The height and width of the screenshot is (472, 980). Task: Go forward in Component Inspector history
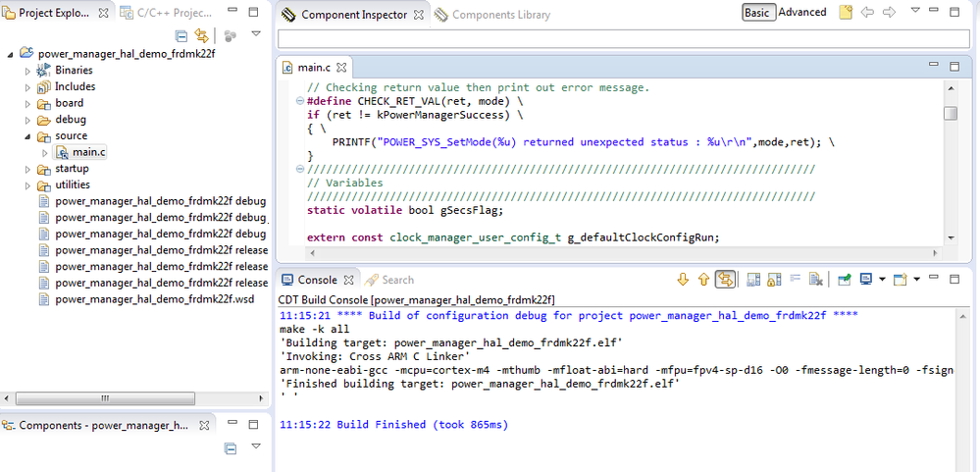pyautogui.click(x=889, y=12)
